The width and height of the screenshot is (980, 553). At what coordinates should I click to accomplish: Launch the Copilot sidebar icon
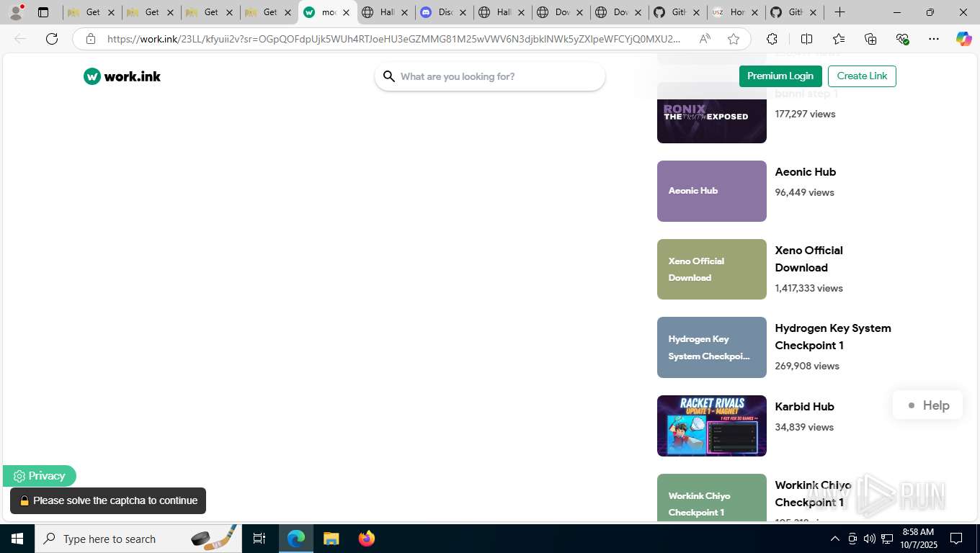(x=964, y=39)
